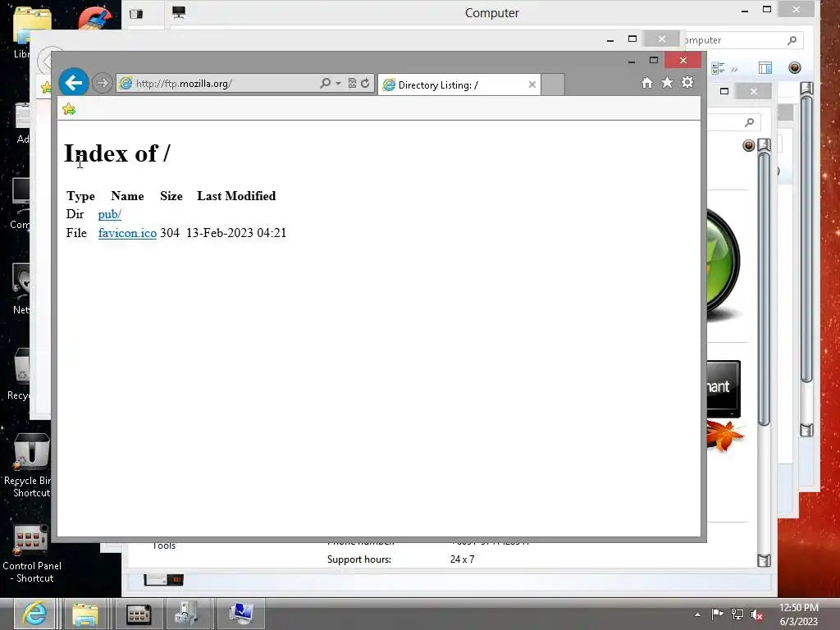840x630 pixels.
Task: Click the 'Index of /' heading
Action: 116,153
